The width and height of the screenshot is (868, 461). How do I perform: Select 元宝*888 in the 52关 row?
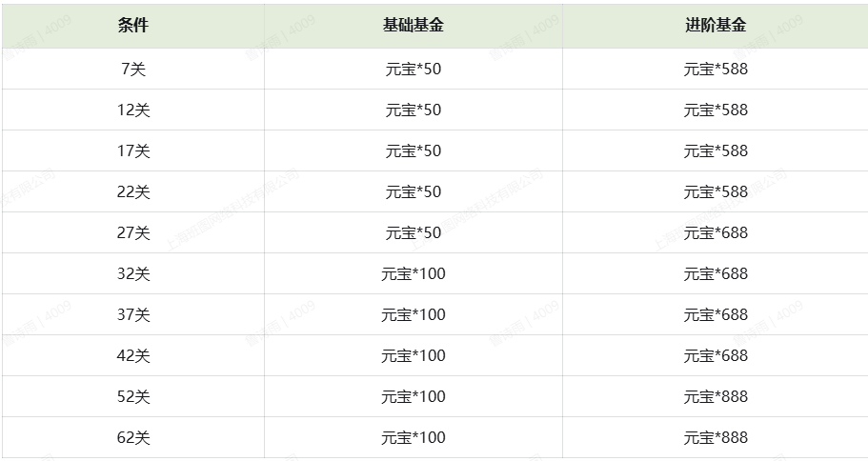[716, 397]
